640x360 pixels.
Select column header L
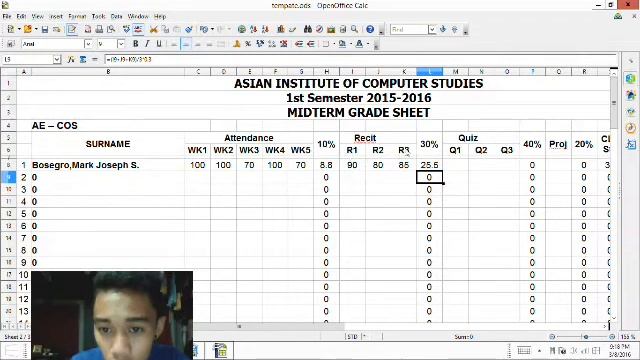(x=429, y=72)
